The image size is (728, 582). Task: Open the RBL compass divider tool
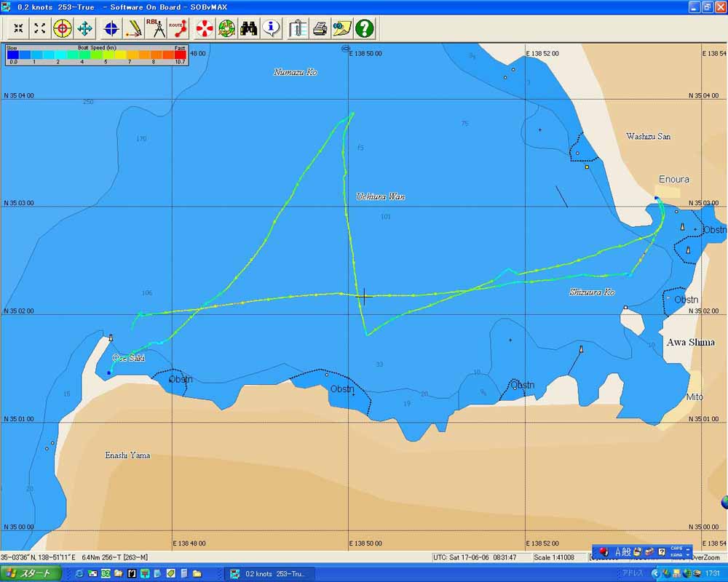click(x=156, y=29)
